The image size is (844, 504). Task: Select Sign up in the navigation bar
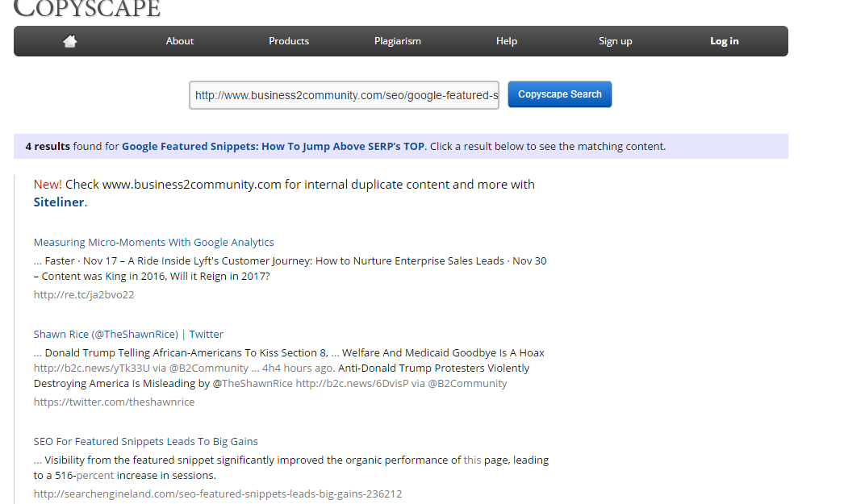pyautogui.click(x=615, y=41)
